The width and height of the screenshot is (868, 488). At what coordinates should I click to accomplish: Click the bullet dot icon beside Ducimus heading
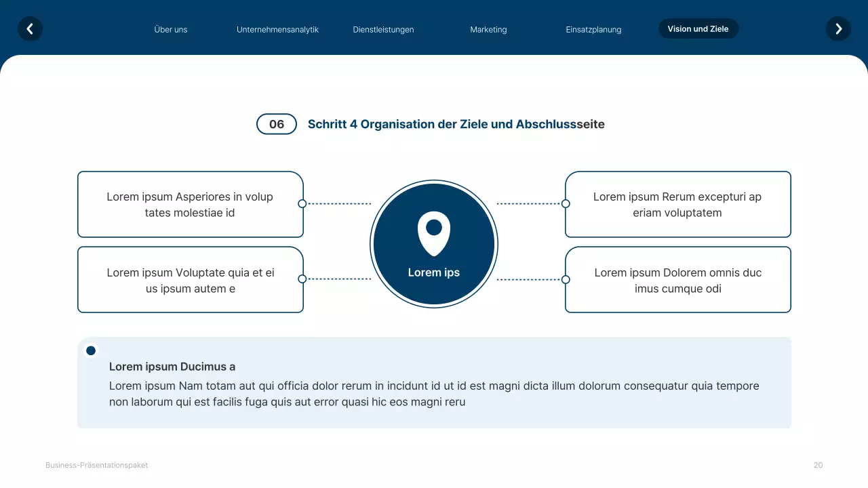click(x=90, y=350)
